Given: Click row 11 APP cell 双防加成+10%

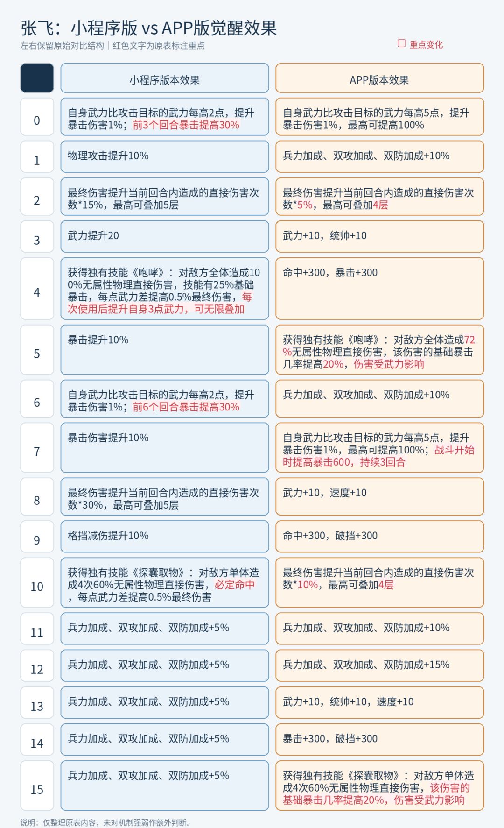Looking at the screenshot, I should tap(379, 629).
